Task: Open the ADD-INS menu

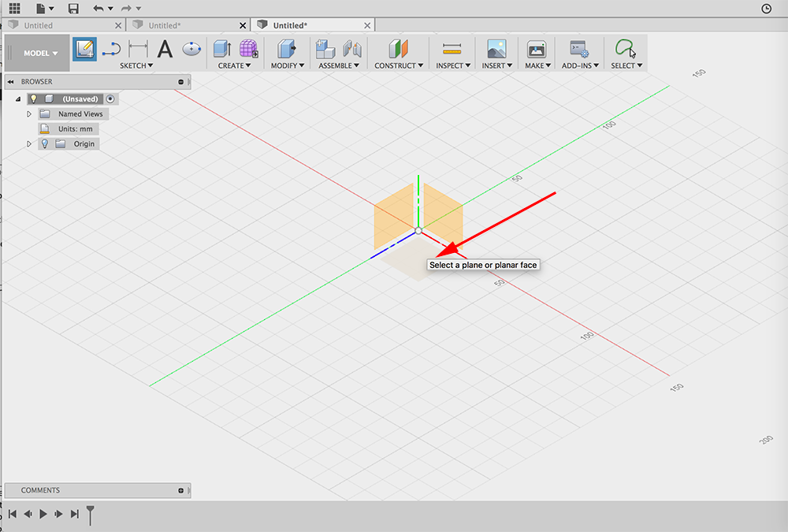Action: 580,65
